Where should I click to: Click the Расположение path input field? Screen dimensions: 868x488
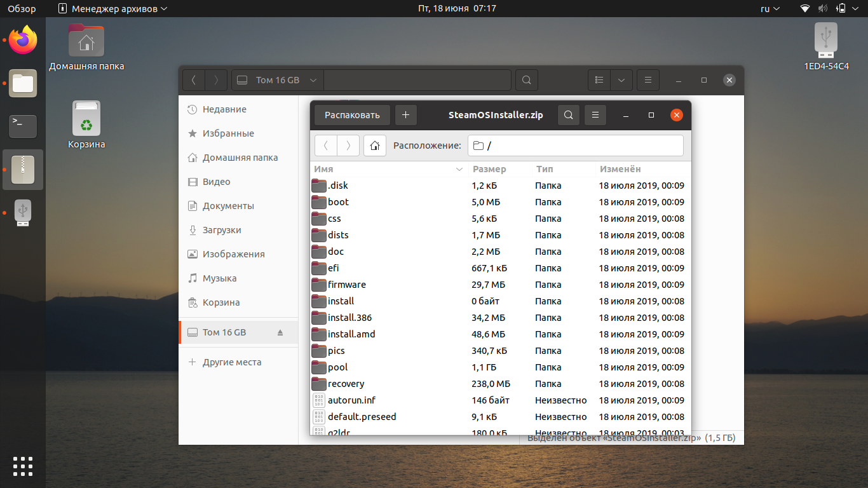(x=576, y=146)
